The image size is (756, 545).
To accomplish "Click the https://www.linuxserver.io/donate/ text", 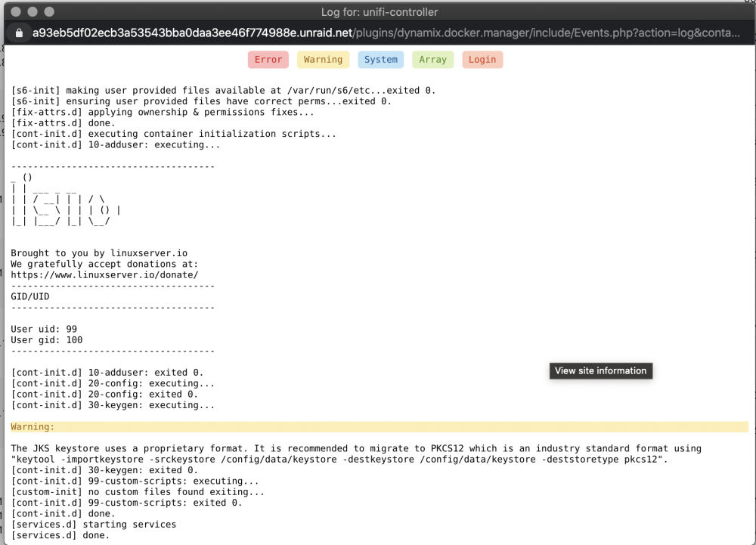I will click(x=104, y=274).
